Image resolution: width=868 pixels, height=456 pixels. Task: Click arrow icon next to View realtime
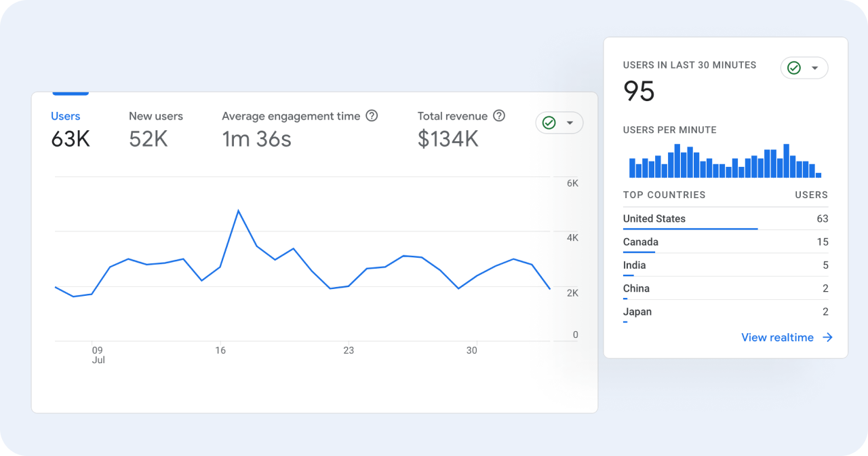pyautogui.click(x=827, y=337)
